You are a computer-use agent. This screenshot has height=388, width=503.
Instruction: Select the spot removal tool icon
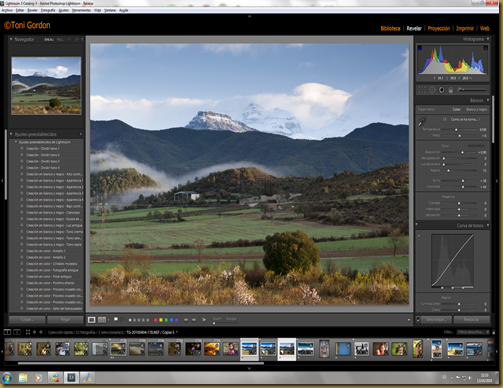click(432, 90)
